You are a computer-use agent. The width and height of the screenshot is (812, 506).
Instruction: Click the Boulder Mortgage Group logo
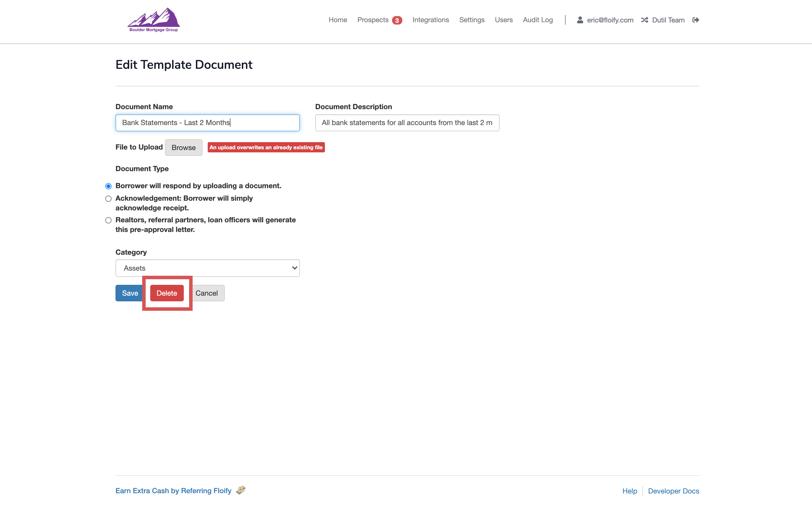(154, 20)
